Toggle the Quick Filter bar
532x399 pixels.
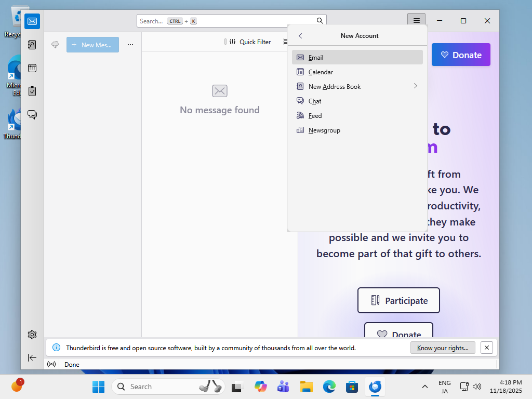pos(250,42)
